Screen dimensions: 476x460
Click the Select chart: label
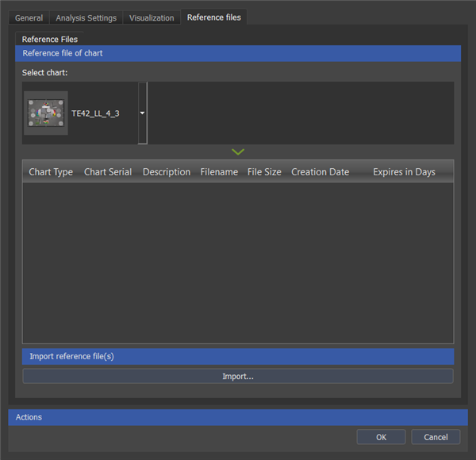(x=44, y=72)
